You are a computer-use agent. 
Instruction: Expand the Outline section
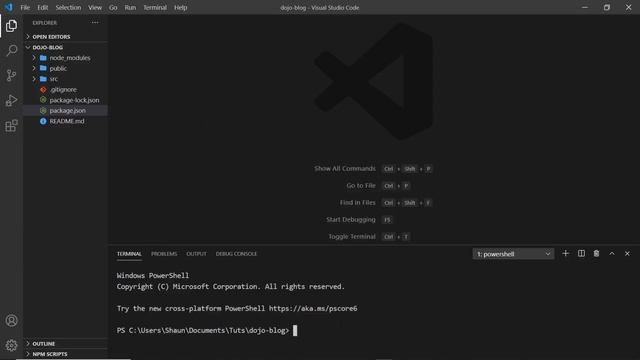pos(65,344)
